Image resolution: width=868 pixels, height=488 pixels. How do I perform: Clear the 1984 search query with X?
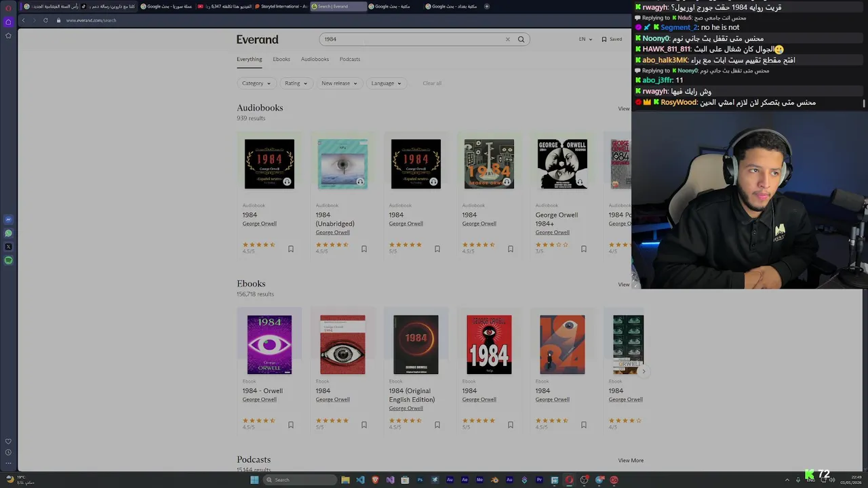click(507, 39)
